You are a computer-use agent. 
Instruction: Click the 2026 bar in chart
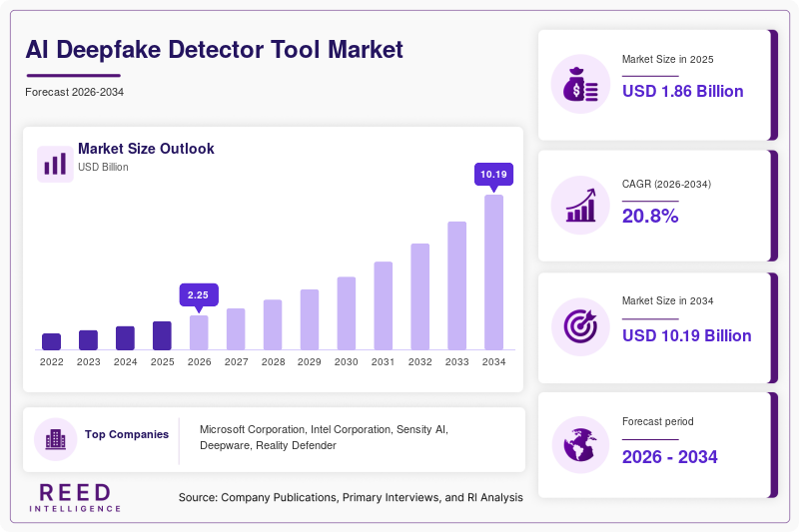[199, 332]
